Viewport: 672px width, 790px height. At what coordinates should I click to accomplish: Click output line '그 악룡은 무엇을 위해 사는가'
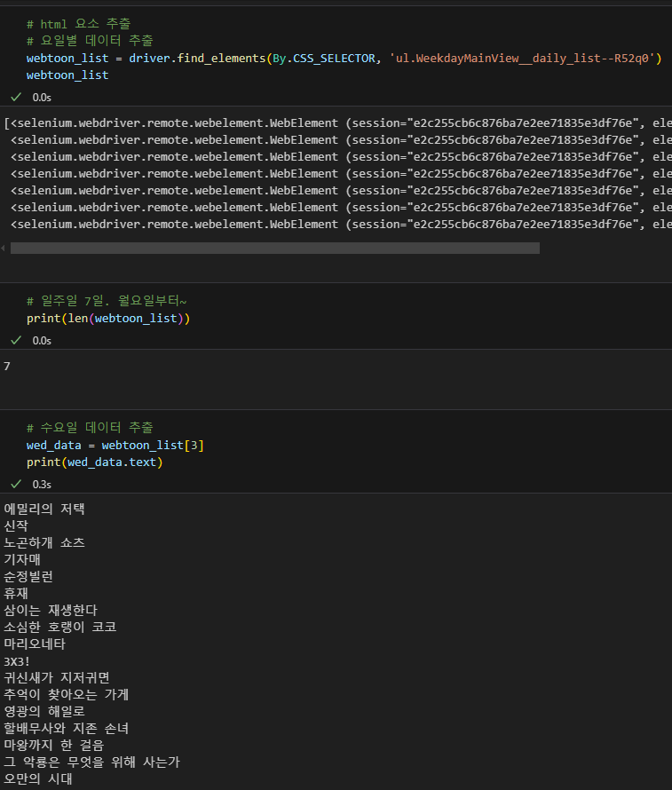[91, 762]
